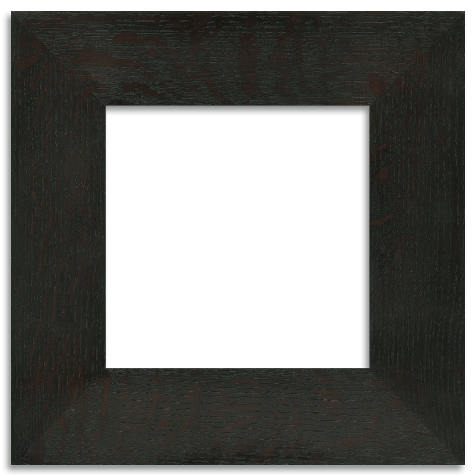The height and width of the screenshot is (476, 476).
Task: Click the left side of the wooden frame
Action: 57,238
